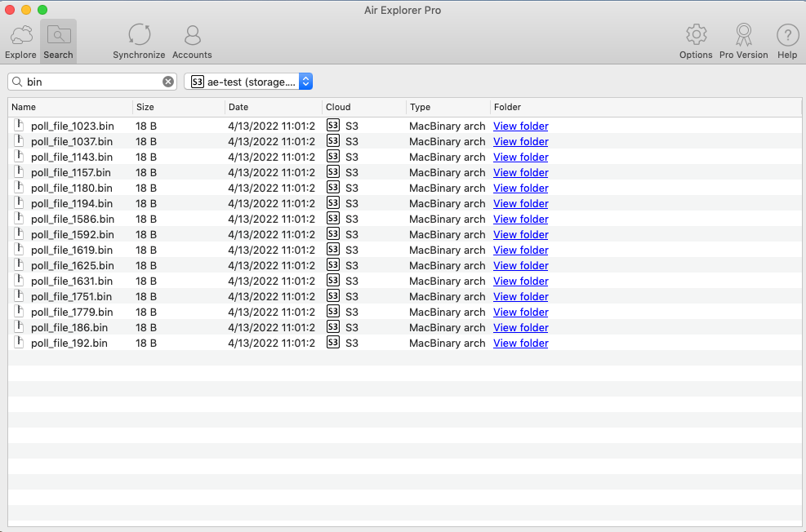This screenshot has height=532, width=806.
Task: Select file name poll_file_186.bin
Action: pyautogui.click(x=69, y=328)
